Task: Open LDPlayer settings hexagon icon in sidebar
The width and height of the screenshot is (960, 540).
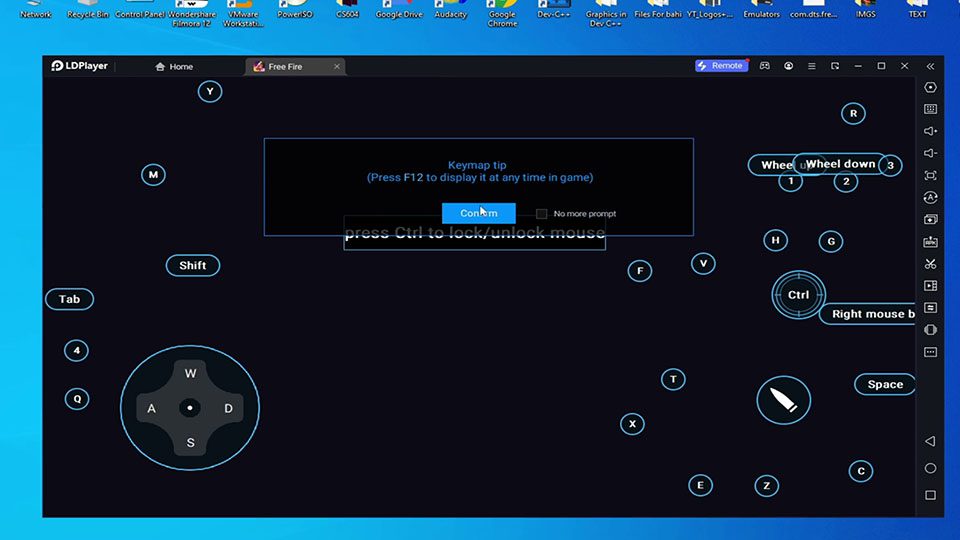Action: click(x=930, y=88)
